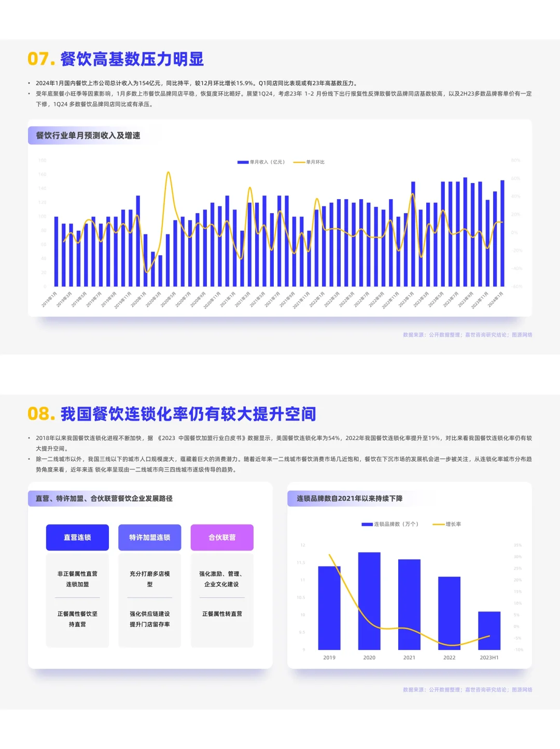The width and height of the screenshot is (560, 749).
Task: Click x-axis label 2021年3月
Action: click(243, 300)
